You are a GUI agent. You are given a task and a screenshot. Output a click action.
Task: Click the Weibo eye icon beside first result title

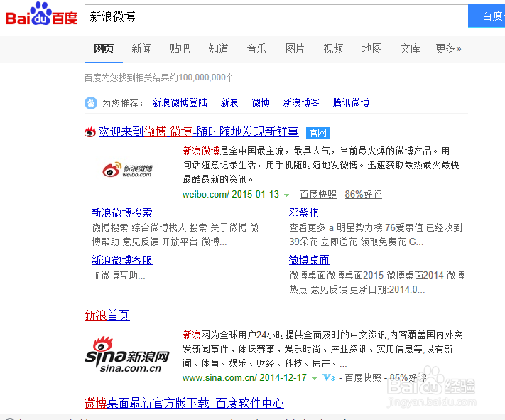(x=90, y=132)
